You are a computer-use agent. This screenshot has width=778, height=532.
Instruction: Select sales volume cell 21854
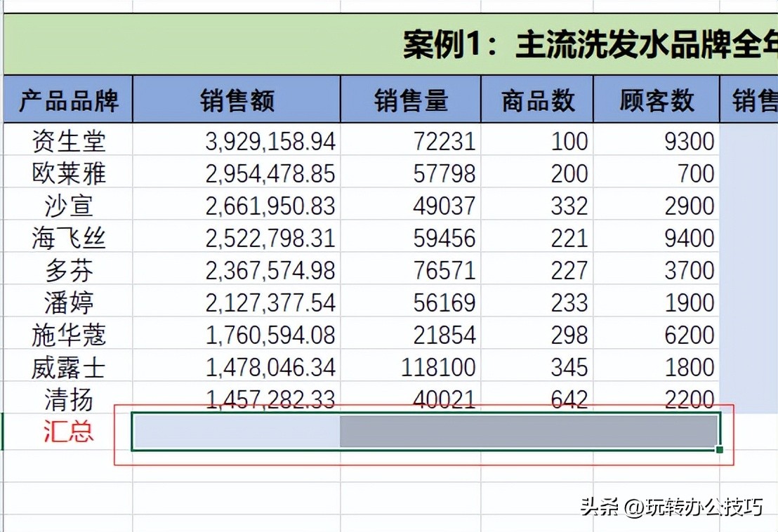(x=411, y=333)
